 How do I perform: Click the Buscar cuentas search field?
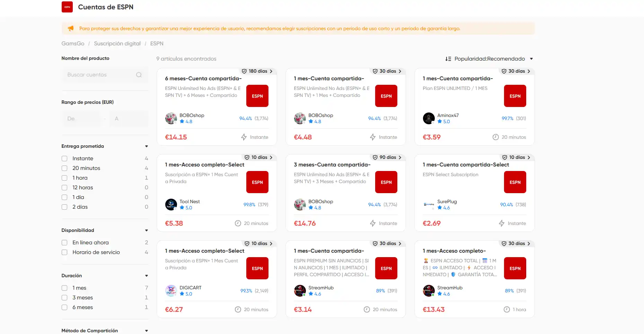[x=105, y=75]
